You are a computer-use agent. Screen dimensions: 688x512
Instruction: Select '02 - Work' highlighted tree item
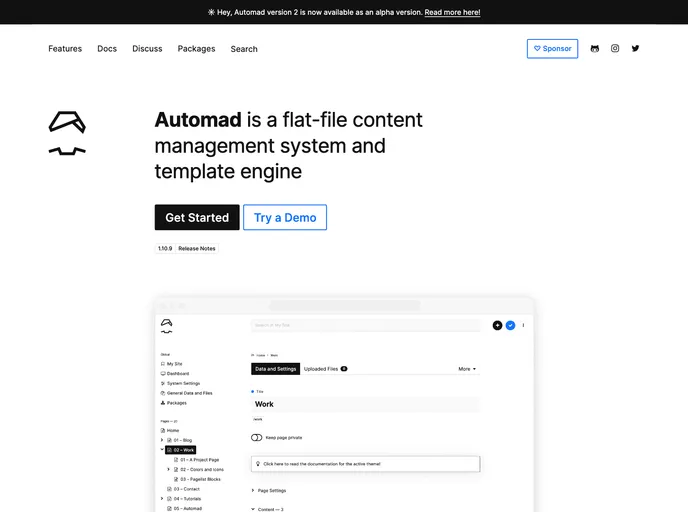pos(180,450)
